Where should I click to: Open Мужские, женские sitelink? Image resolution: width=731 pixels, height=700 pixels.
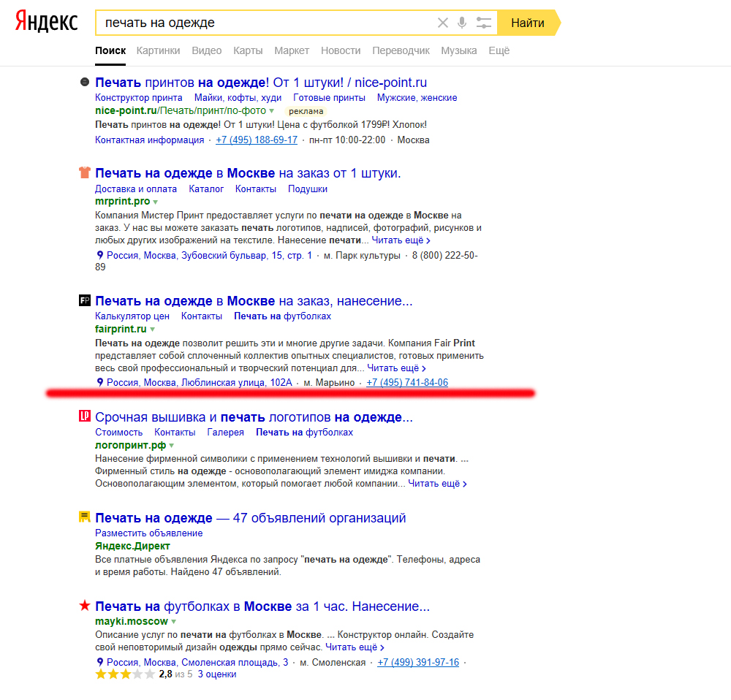417,97
